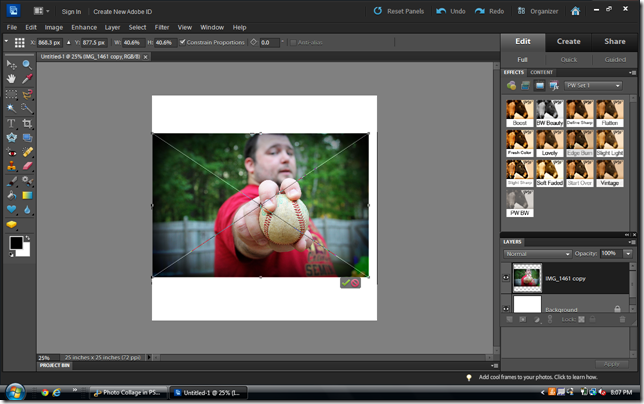
Task: Hide the IMG_1461 copy layer
Action: coord(506,277)
